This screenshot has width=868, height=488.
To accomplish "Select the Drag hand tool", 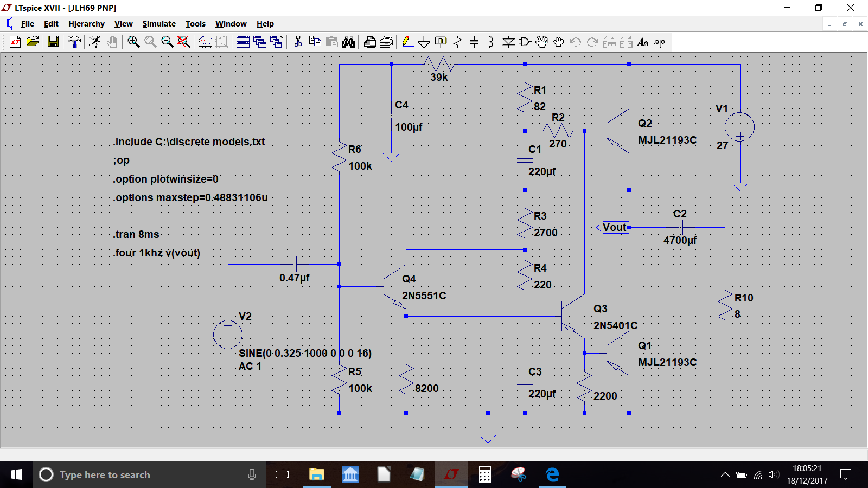I will point(559,42).
